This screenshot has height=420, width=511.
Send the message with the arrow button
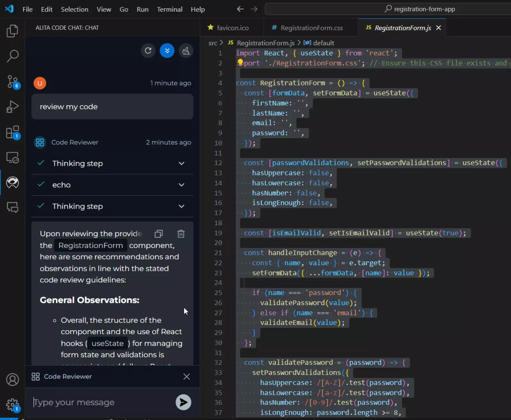183,402
